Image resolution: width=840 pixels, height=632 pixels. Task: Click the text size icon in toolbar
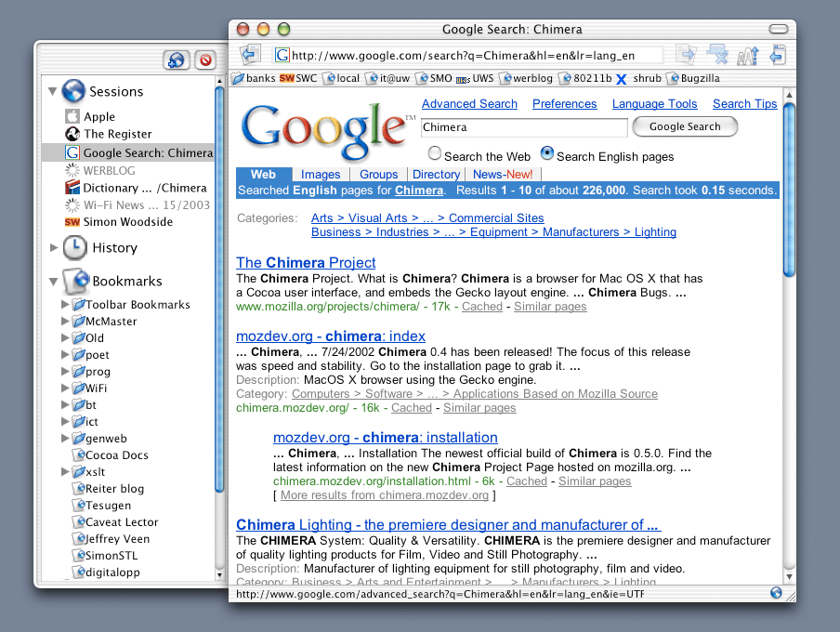[x=747, y=56]
